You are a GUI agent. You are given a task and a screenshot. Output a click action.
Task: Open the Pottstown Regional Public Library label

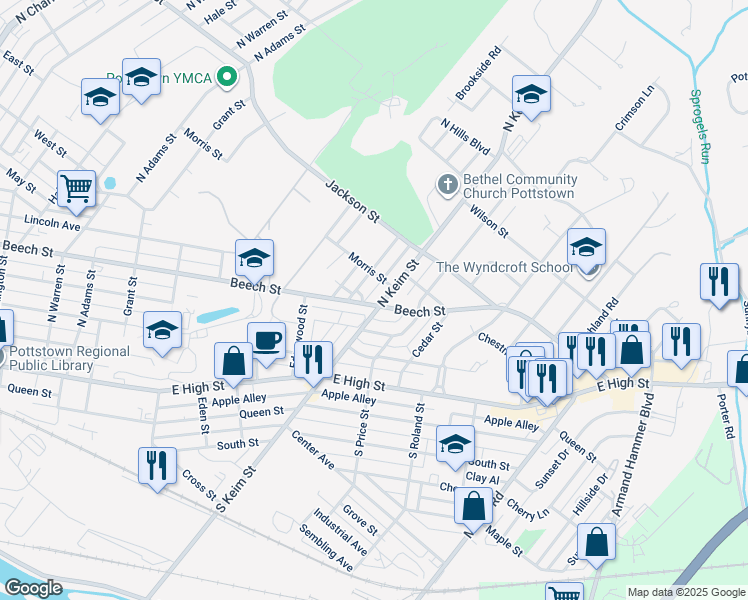click(69, 358)
